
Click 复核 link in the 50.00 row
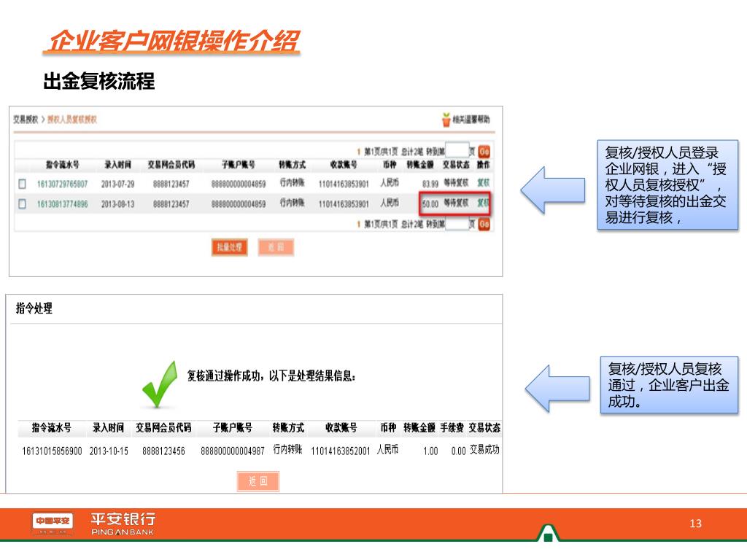(483, 203)
